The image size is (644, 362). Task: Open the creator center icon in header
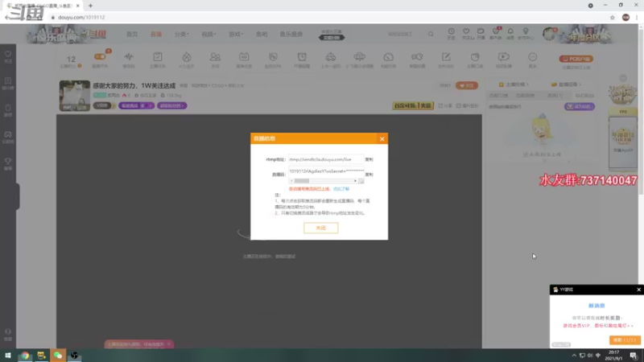526,34
